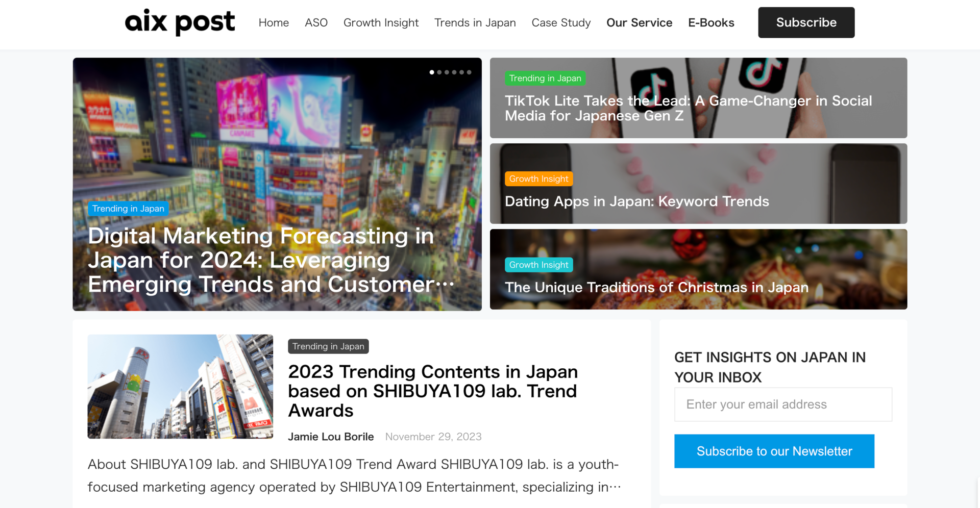980x508 pixels.
Task: Open the Growth Insight menu item
Action: click(381, 23)
